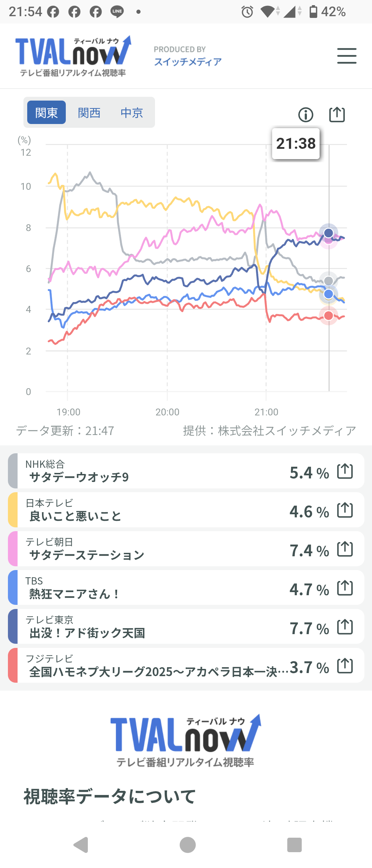Select the 関東 region tab
Viewport: 372px width, 868px height.
point(46,113)
